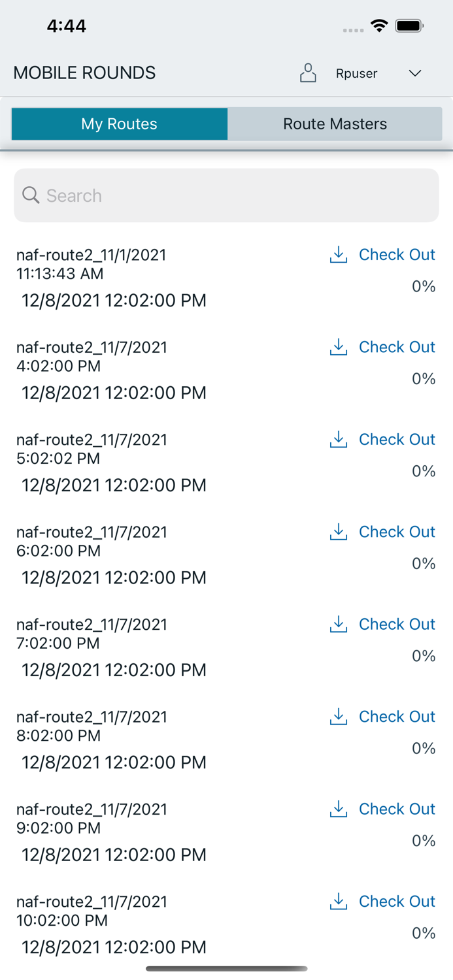453x980 pixels.
Task: Tap the download icon beside the 7:02:00 PM route
Action: point(339,624)
